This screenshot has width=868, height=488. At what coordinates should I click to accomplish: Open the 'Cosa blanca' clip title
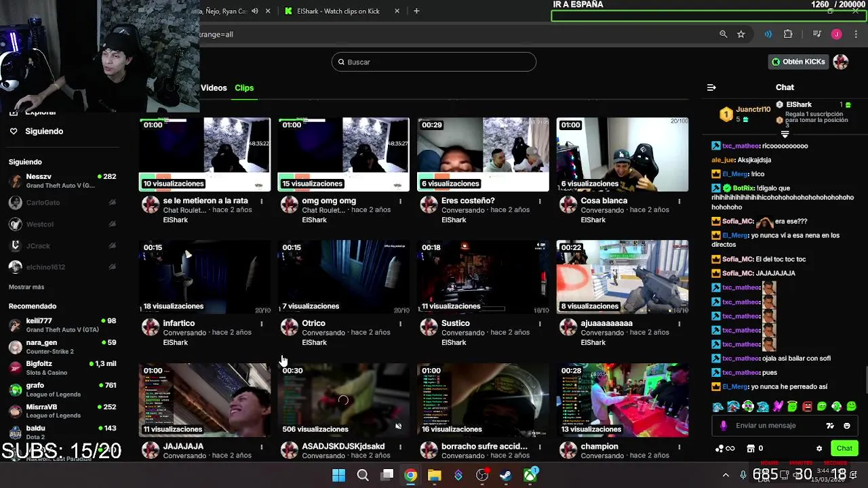pyautogui.click(x=604, y=201)
